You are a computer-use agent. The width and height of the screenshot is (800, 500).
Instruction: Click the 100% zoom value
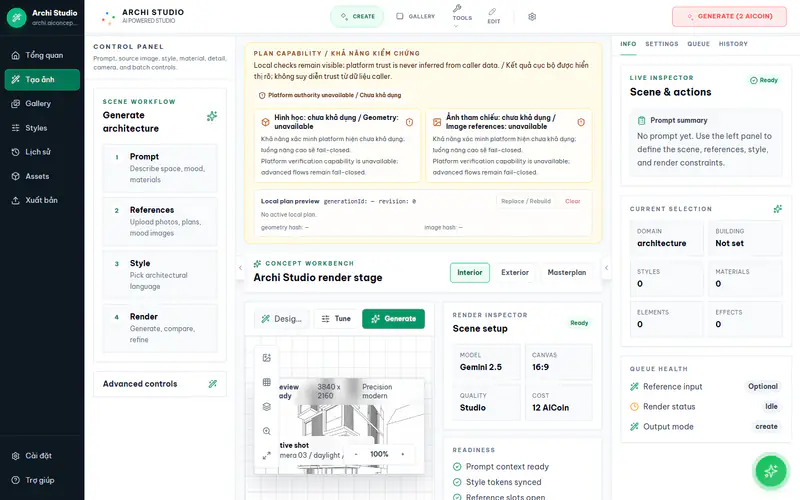pyautogui.click(x=379, y=454)
